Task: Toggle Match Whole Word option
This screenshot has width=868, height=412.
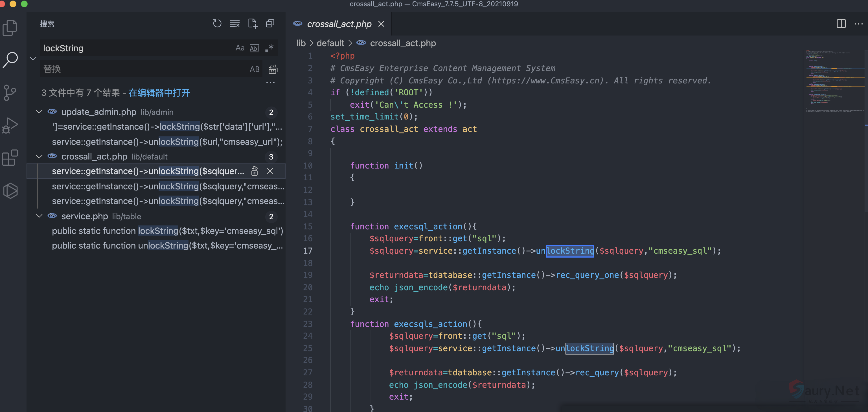Action: point(255,48)
